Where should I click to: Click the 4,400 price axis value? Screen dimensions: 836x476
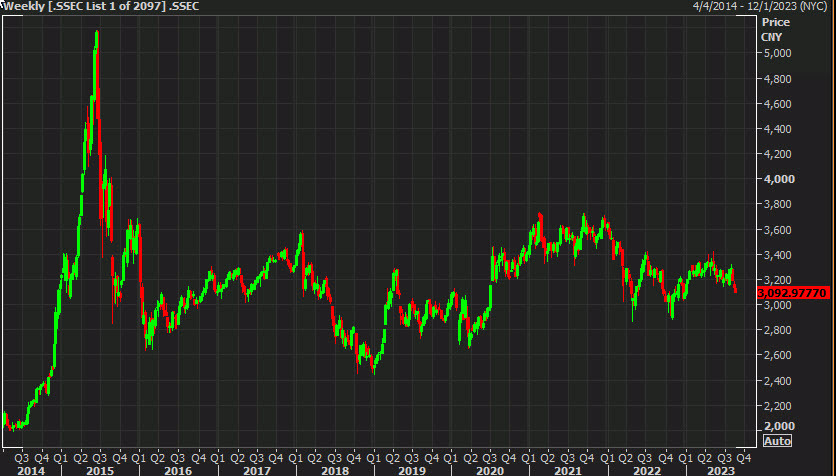pyautogui.click(x=777, y=129)
